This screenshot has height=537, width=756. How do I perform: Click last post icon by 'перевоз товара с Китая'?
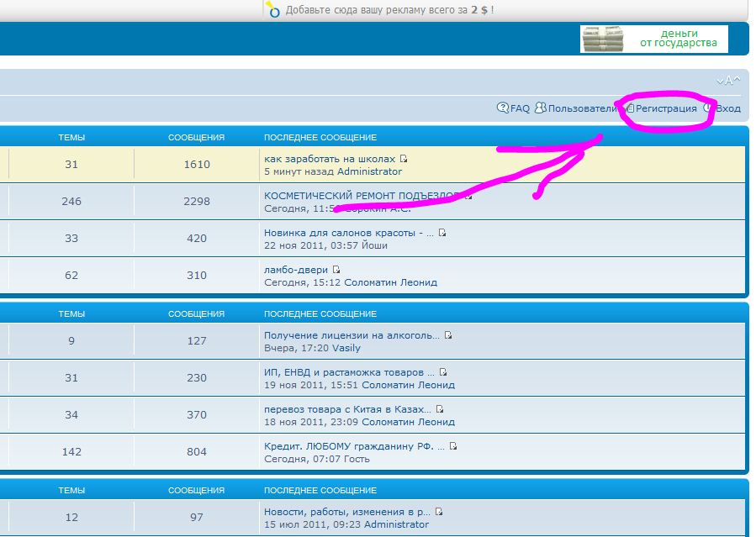coord(440,409)
